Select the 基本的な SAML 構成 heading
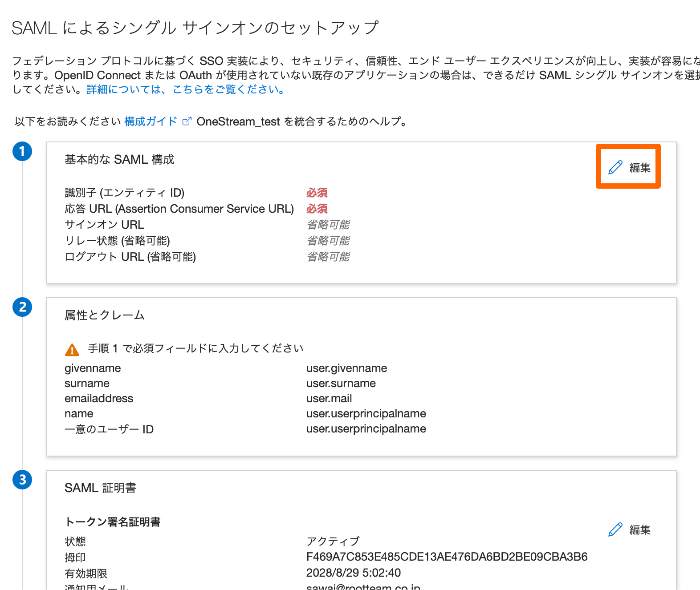The height and width of the screenshot is (590, 700). [x=119, y=159]
